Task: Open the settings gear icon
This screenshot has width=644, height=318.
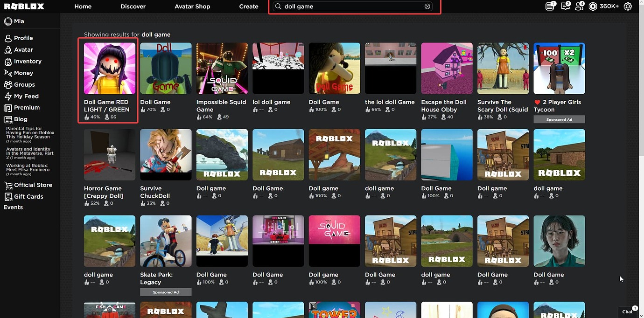Action: (628, 6)
